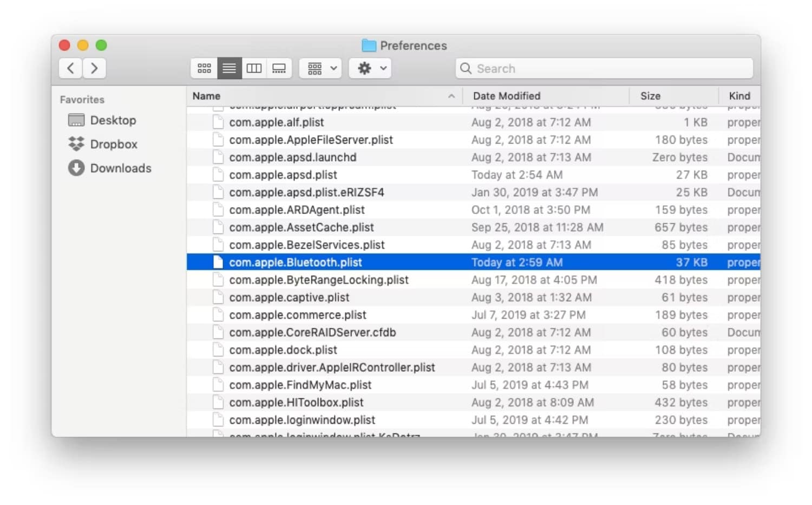Toggle sort direction arrow in Name header
This screenshot has width=812, height=505.
(x=451, y=96)
